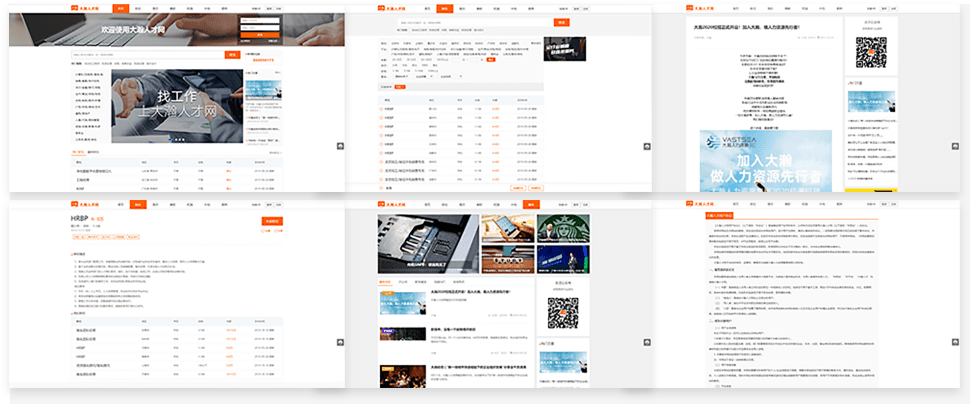Click the QR code on the news listing page
The width and height of the screenshot is (970, 404).
tap(562, 313)
